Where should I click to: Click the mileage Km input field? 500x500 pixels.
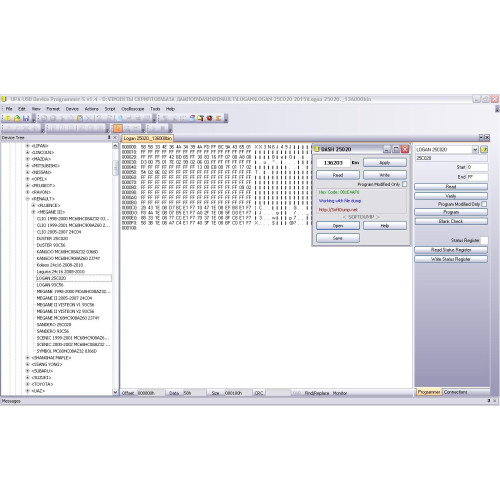(x=333, y=163)
